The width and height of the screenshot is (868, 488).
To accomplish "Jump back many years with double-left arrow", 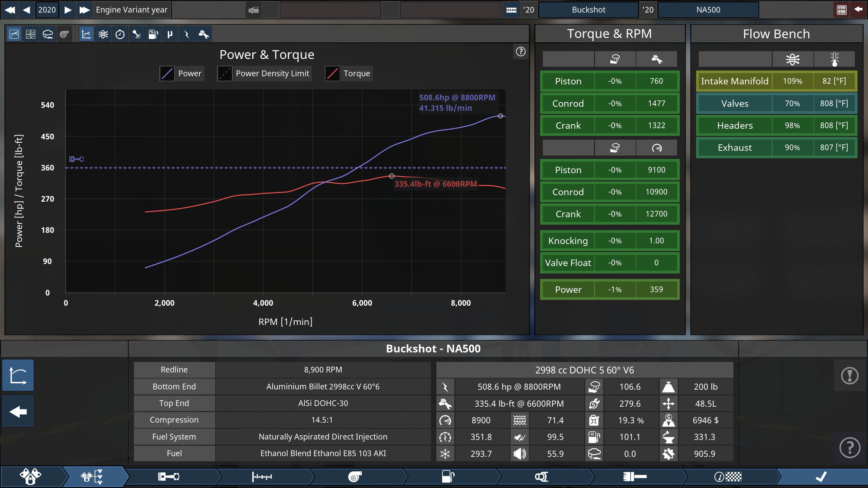I will [x=10, y=9].
